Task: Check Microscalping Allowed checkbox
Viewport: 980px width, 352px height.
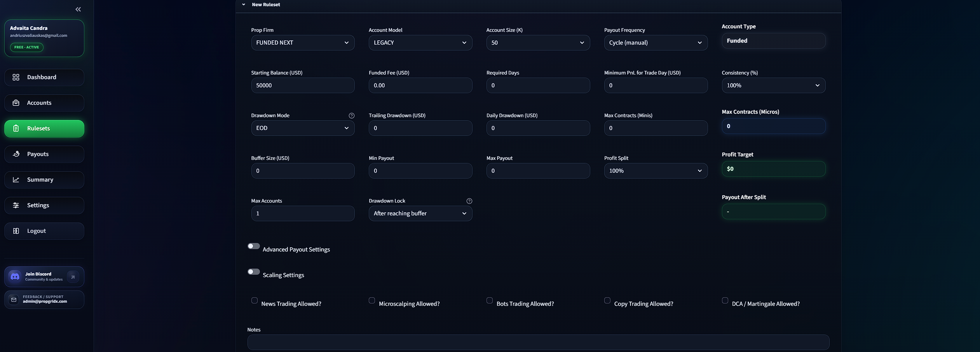Action: coord(372,300)
